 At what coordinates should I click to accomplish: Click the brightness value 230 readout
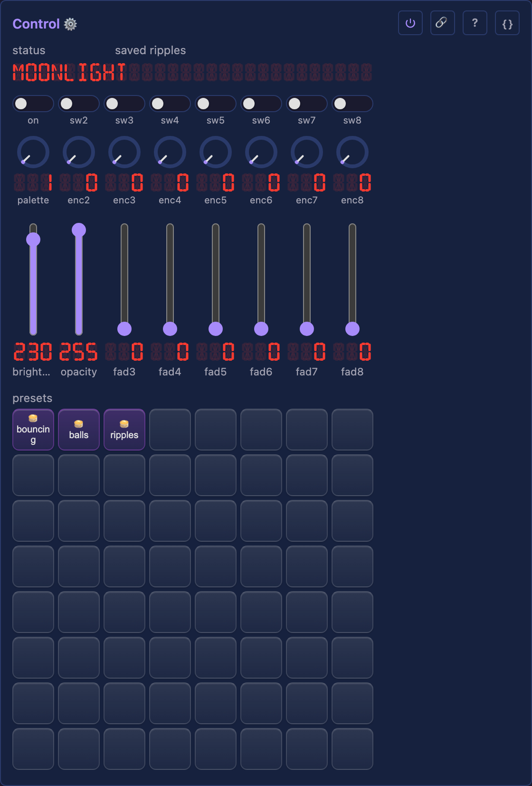[x=33, y=352]
